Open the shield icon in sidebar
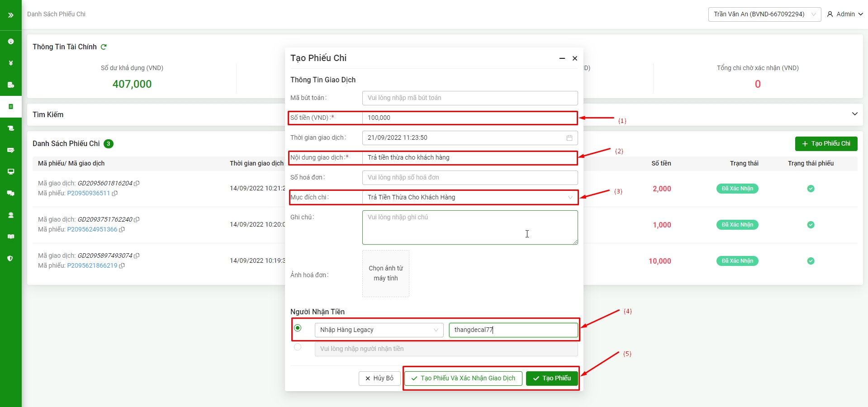 [x=10, y=259]
